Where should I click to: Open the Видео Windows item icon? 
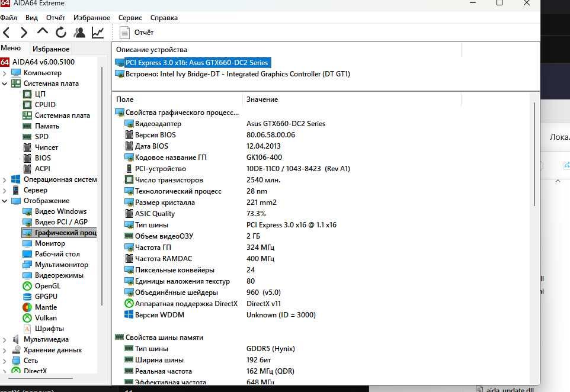27,211
